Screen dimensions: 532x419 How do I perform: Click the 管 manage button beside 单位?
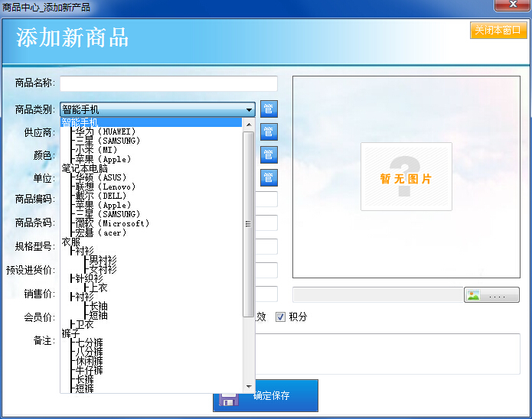coord(269,177)
